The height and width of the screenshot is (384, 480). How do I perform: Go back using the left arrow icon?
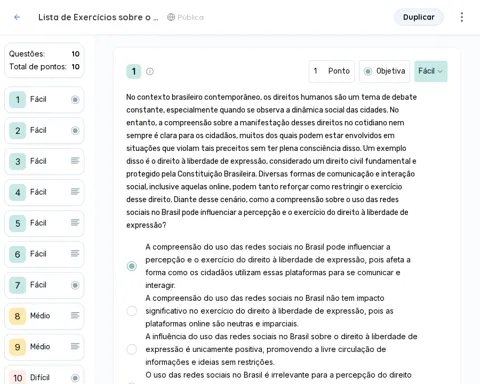[x=17, y=17]
